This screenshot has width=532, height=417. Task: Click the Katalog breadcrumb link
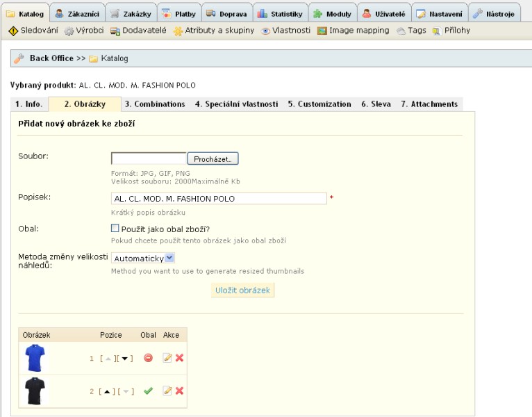114,58
